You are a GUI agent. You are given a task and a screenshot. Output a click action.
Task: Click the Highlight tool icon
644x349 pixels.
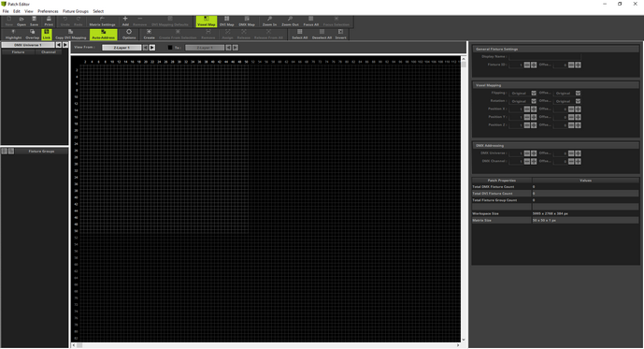tap(13, 35)
